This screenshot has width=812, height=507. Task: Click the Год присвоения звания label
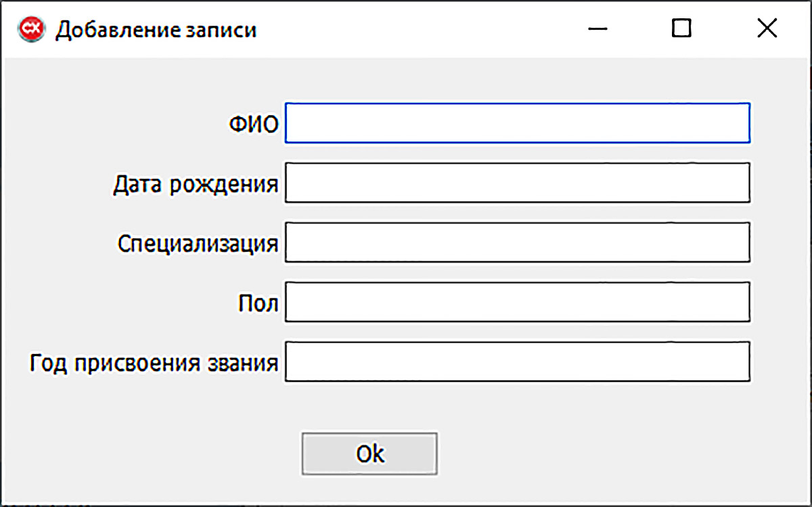click(x=154, y=363)
